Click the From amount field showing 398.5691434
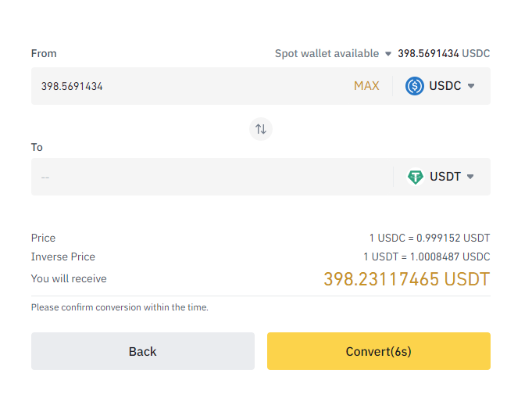The image size is (532, 416). [190, 86]
